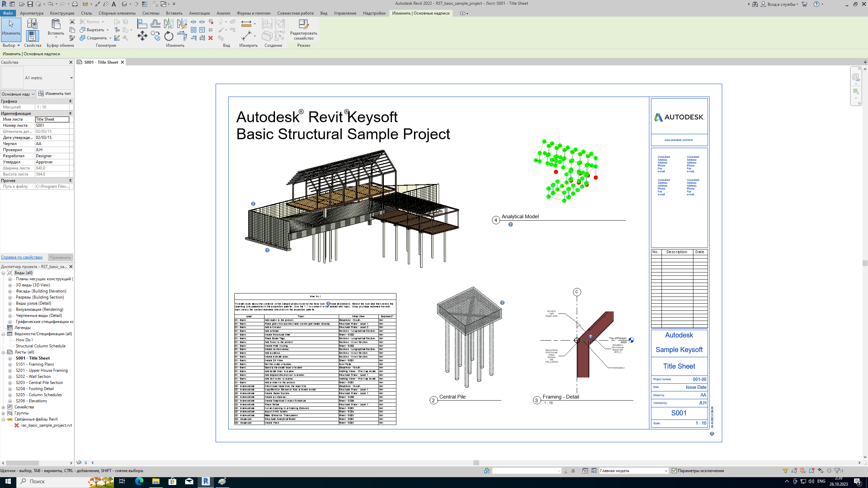Image resolution: width=868 pixels, height=488 pixels.
Task: Click the Save icon in quick access toolbar
Action: (30, 4)
